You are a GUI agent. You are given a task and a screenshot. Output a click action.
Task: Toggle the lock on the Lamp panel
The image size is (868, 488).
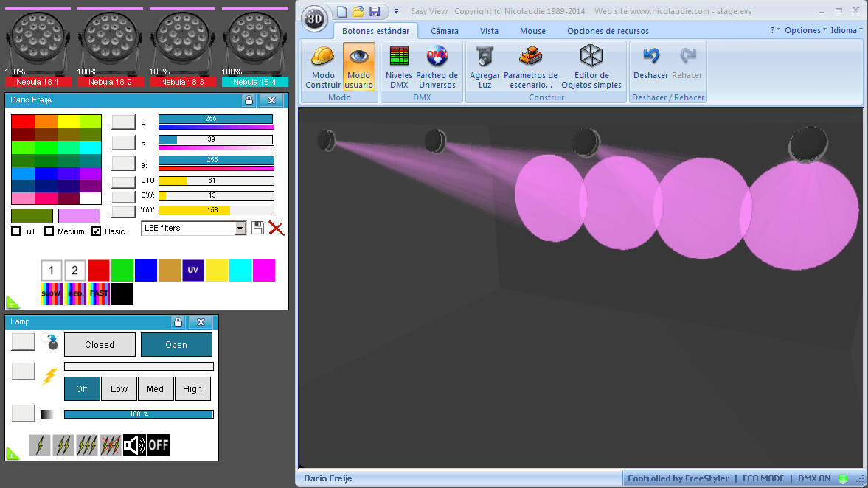[178, 321]
